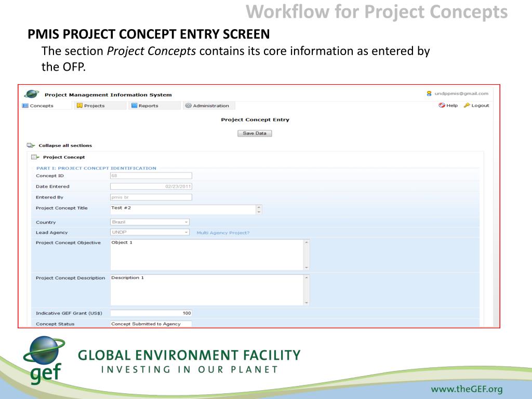The width and height of the screenshot is (532, 399).
Task: Click the Help lifebuoy icon
Action: [442, 105]
